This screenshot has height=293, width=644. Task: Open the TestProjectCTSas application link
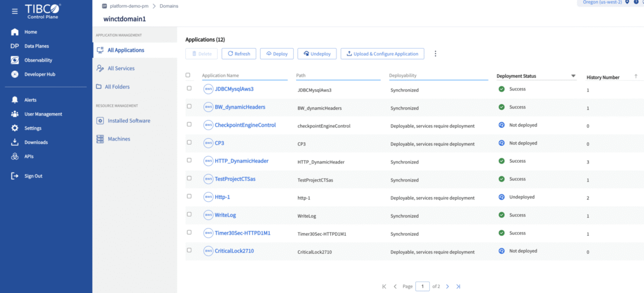coord(235,179)
